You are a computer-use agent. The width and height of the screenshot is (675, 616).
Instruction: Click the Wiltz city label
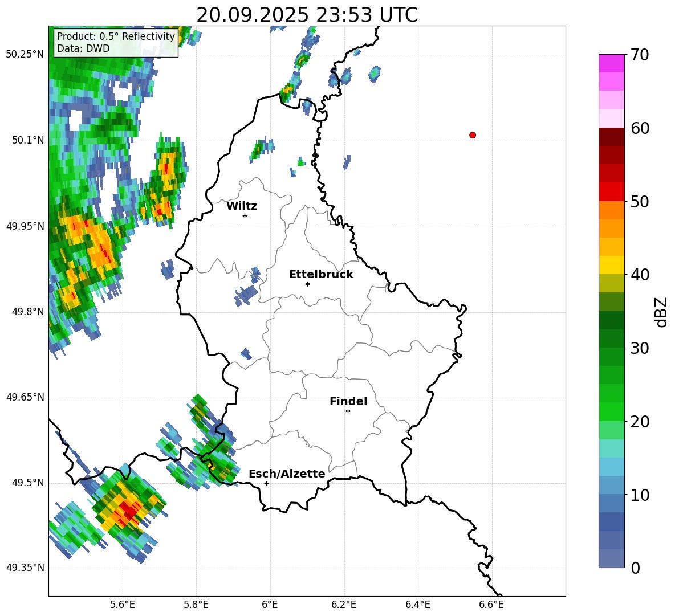pos(242,206)
